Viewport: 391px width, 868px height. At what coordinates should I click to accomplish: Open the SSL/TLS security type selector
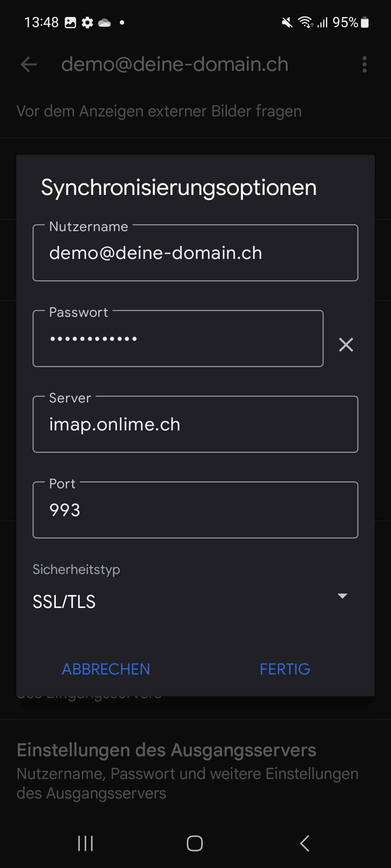[x=191, y=602]
